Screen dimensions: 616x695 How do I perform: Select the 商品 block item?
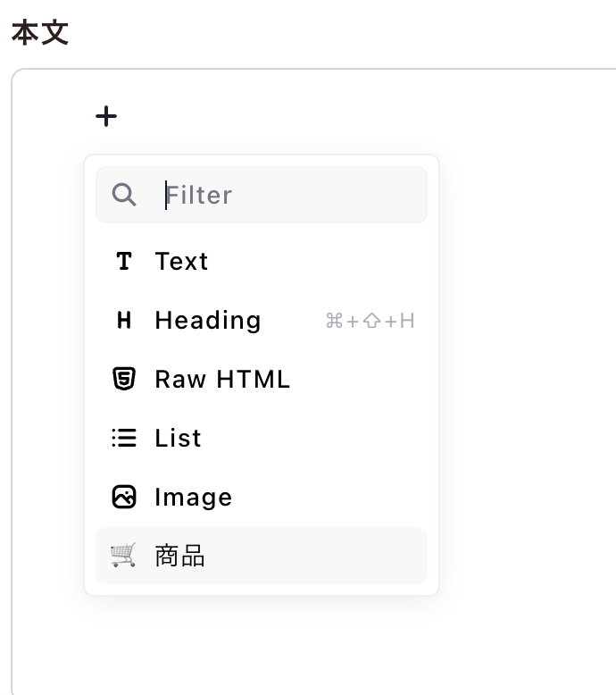tap(180, 556)
